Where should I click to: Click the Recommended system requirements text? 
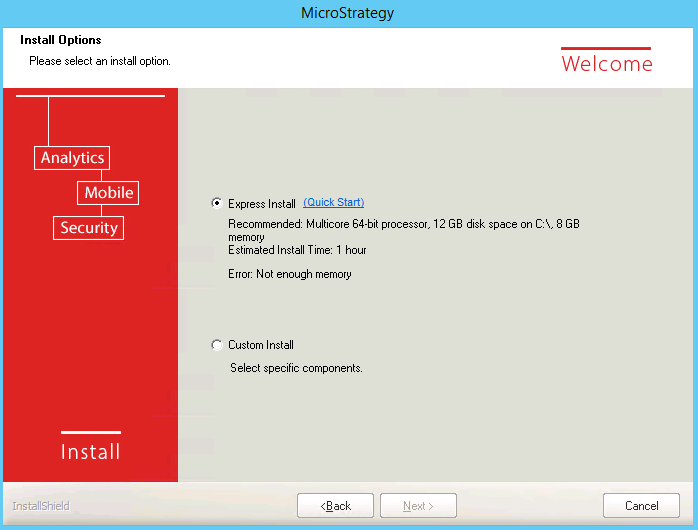pos(403,225)
